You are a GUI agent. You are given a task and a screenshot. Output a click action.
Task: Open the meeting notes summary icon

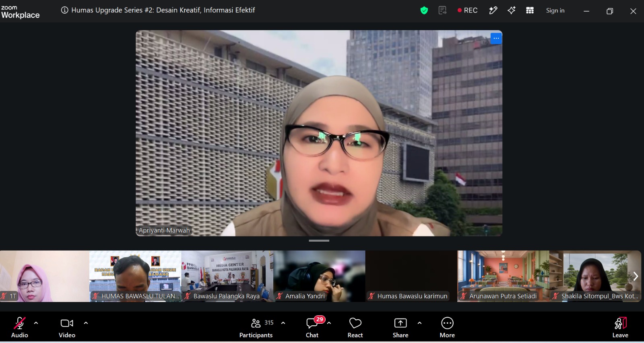tap(442, 11)
